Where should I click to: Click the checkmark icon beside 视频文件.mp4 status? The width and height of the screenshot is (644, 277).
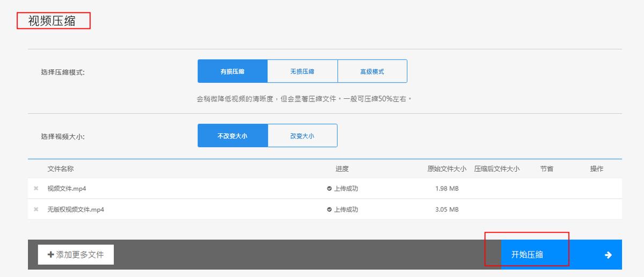pyautogui.click(x=330, y=188)
